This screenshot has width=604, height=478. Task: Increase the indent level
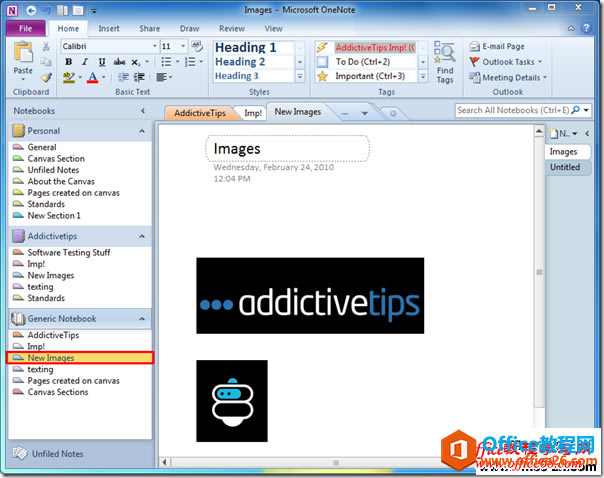(x=139, y=77)
